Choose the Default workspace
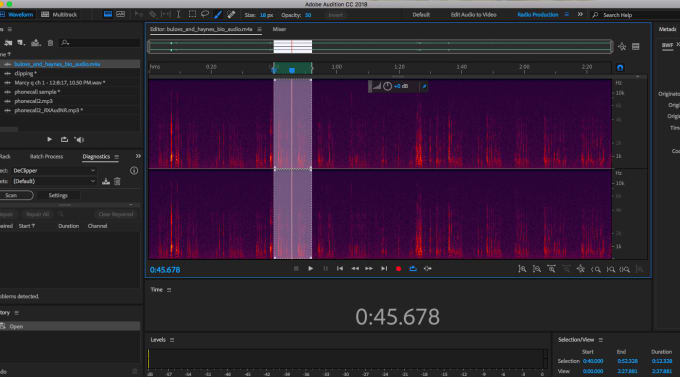680x377 pixels. pos(421,15)
